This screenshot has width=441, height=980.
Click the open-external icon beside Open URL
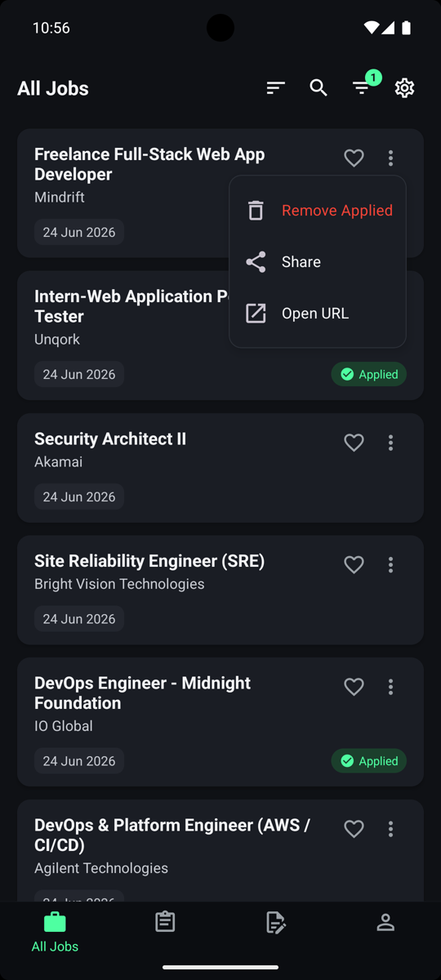256,313
